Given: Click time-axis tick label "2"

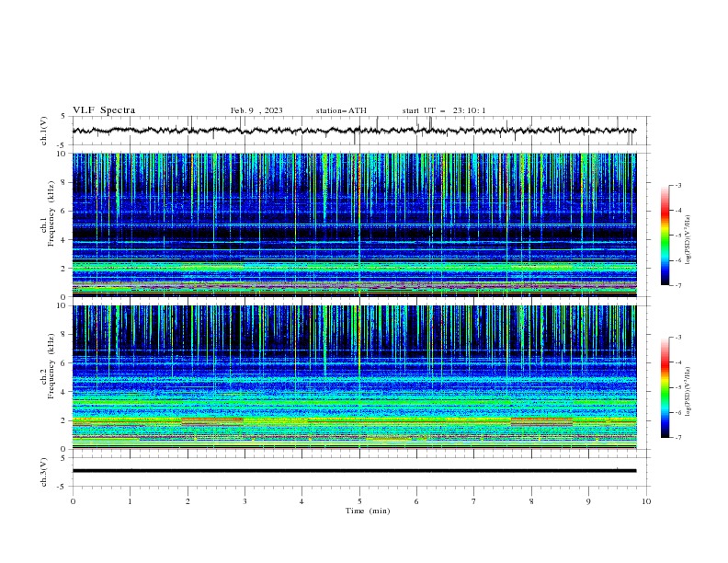Looking at the screenshot, I should coord(188,501).
